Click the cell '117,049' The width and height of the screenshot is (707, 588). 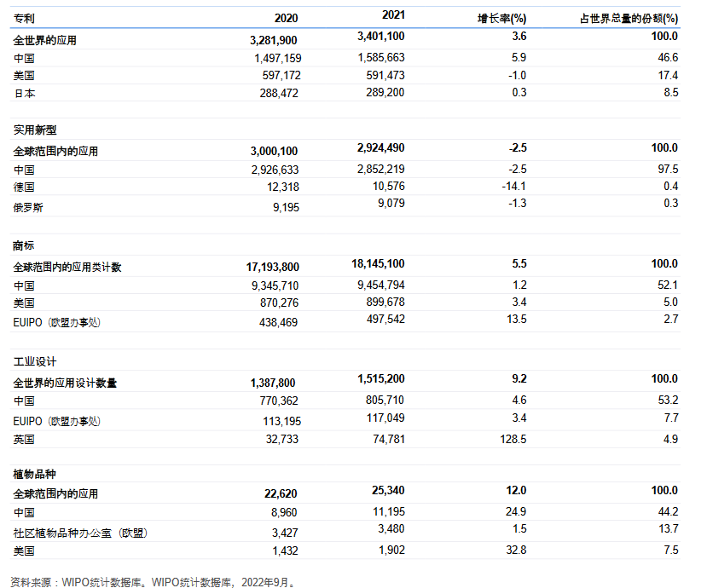[385, 418]
